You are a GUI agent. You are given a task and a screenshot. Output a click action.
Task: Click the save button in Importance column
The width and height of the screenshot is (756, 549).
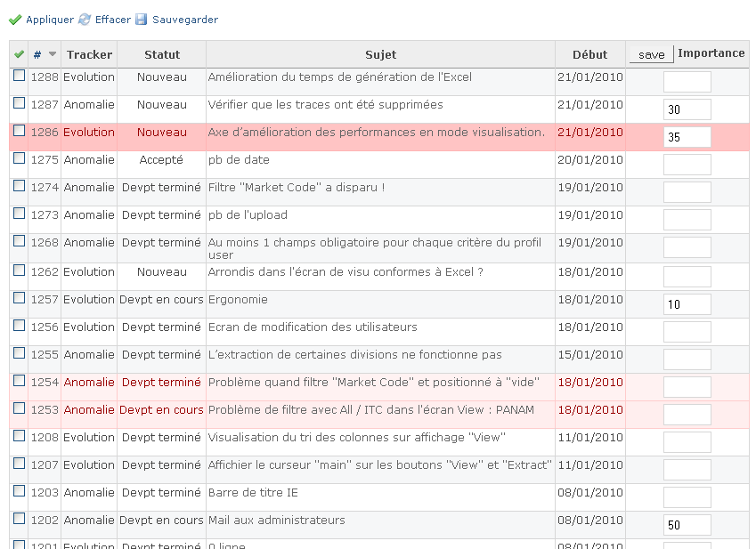[x=652, y=54]
